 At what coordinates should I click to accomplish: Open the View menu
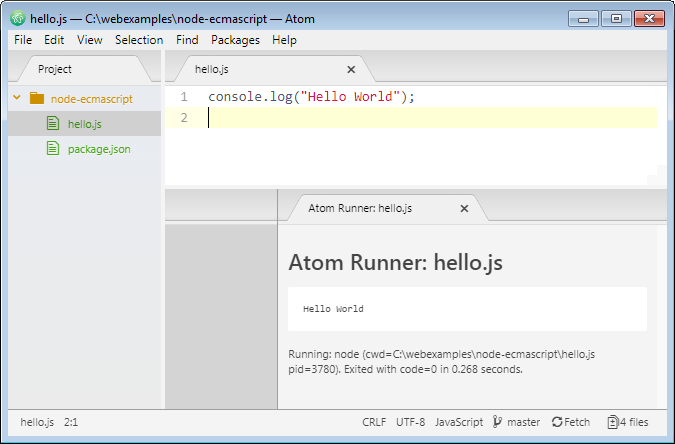[x=90, y=40]
